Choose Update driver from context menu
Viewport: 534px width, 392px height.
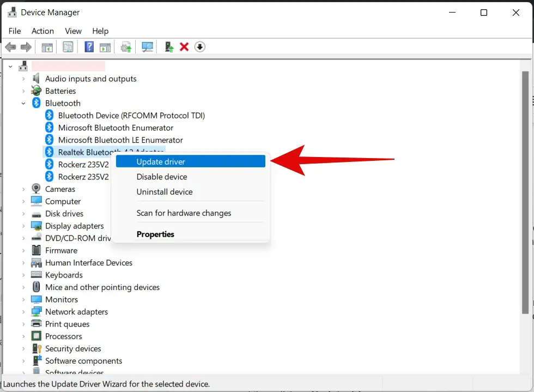pos(190,161)
